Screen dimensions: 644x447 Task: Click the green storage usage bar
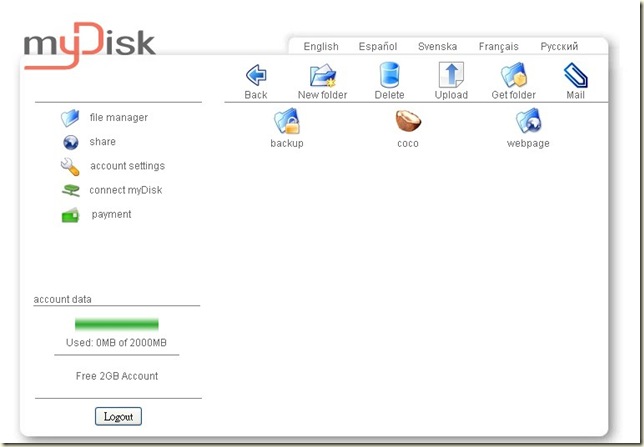[117, 324]
